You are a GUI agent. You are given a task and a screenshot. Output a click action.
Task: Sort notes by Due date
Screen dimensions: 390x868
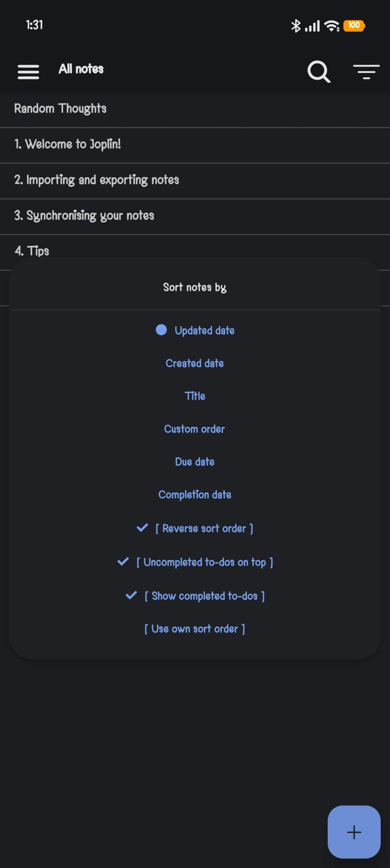[195, 462]
